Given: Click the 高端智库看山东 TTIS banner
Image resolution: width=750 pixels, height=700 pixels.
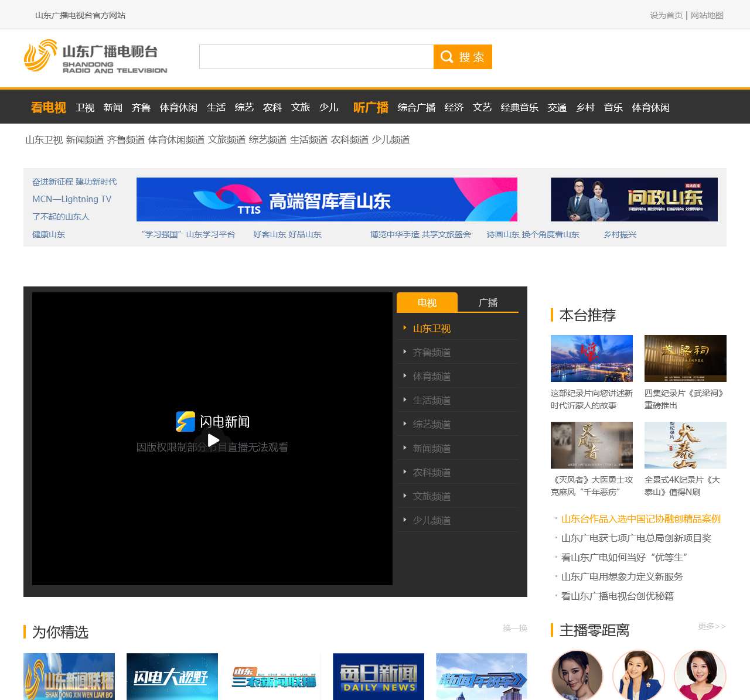Looking at the screenshot, I should coord(327,199).
